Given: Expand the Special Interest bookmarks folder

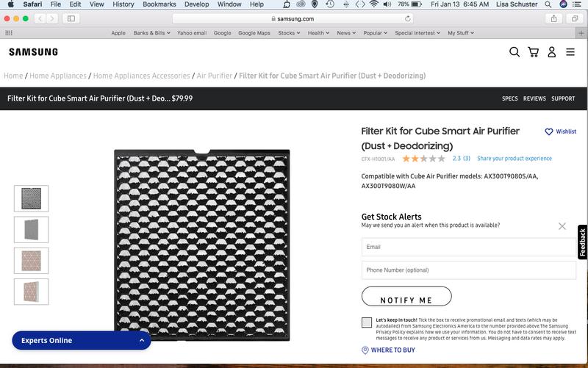Looking at the screenshot, I should pyautogui.click(x=417, y=33).
